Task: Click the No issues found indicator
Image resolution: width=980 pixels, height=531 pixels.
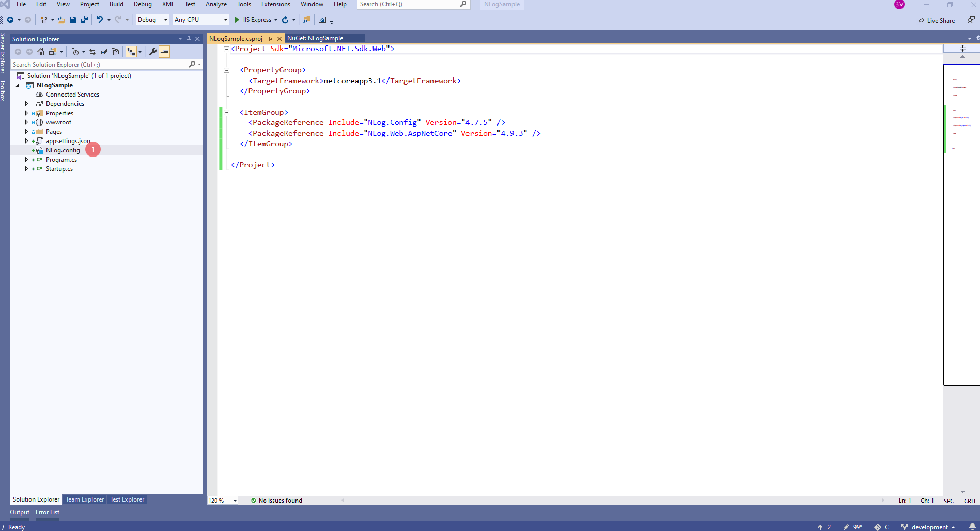Action: point(276,501)
